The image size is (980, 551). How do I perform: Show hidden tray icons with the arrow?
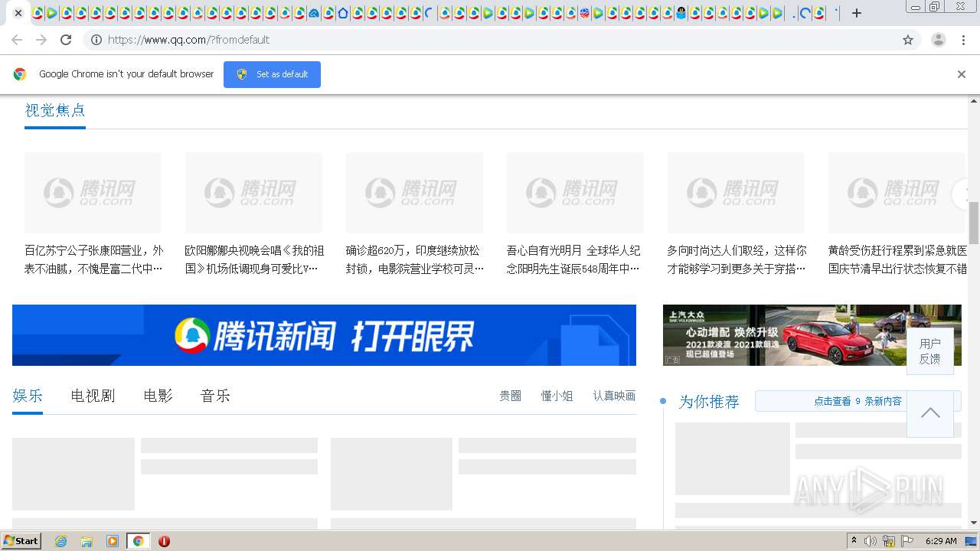(854, 541)
